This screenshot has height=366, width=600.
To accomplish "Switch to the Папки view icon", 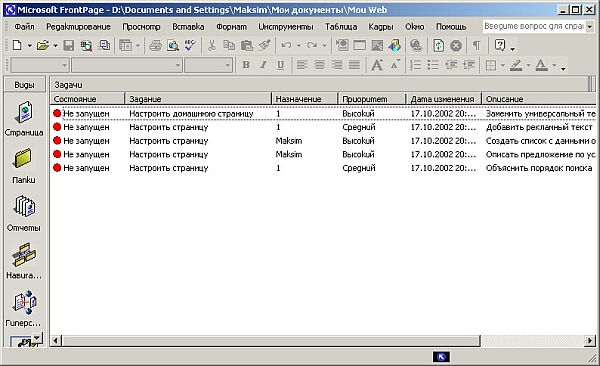I will pyautogui.click(x=23, y=166).
